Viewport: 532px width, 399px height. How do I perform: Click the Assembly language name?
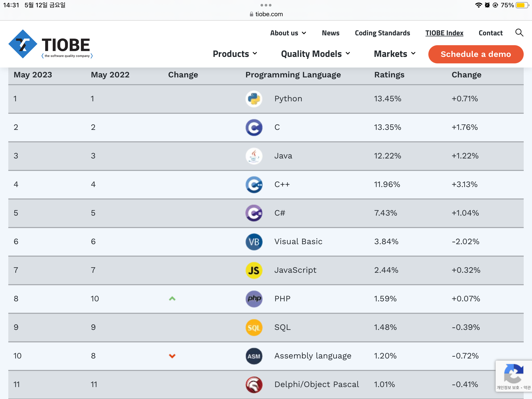click(x=313, y=356)
